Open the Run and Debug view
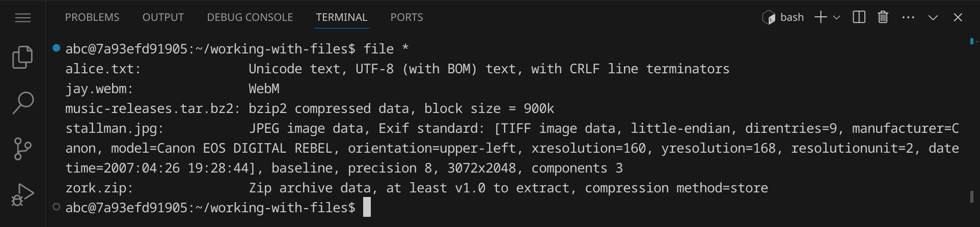 pyautogui.click(x=23, y=195)
